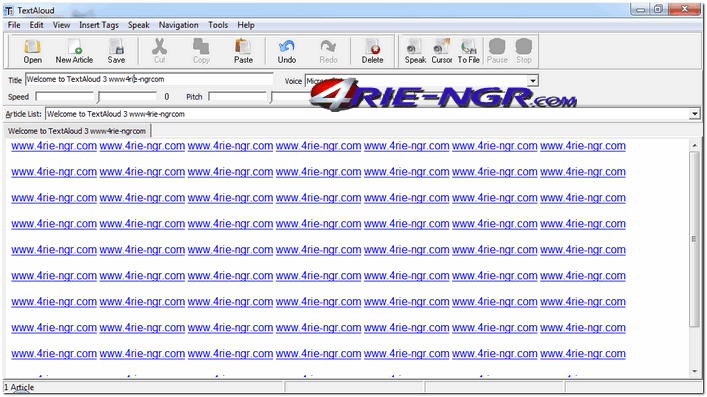Click the Redo toolbar icon

click(328, 51)
